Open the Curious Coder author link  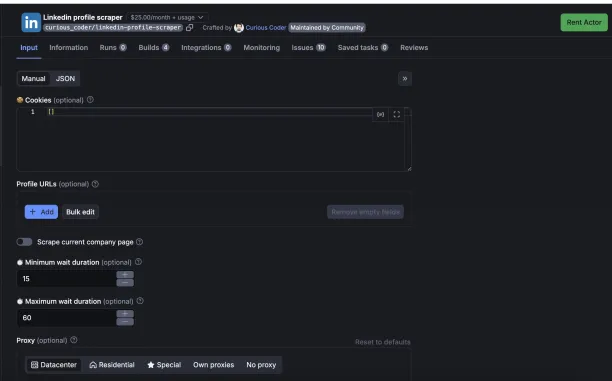coord(265,28)
